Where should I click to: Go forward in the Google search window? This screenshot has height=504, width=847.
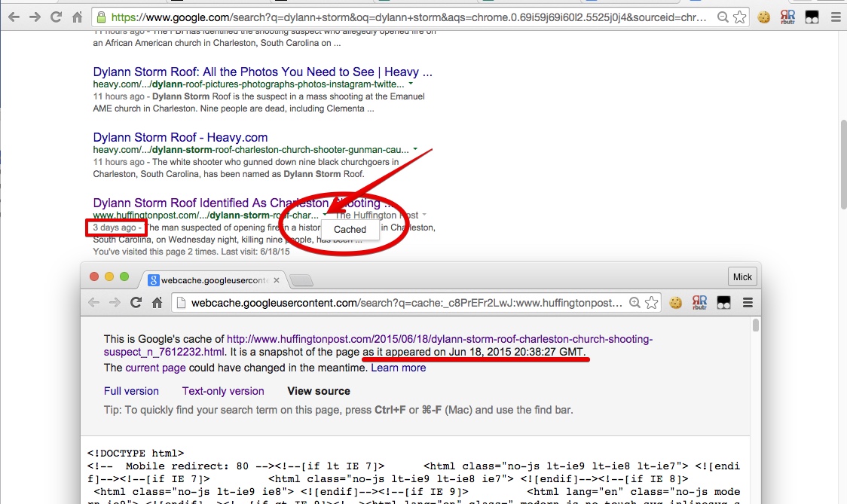[35, 17]
